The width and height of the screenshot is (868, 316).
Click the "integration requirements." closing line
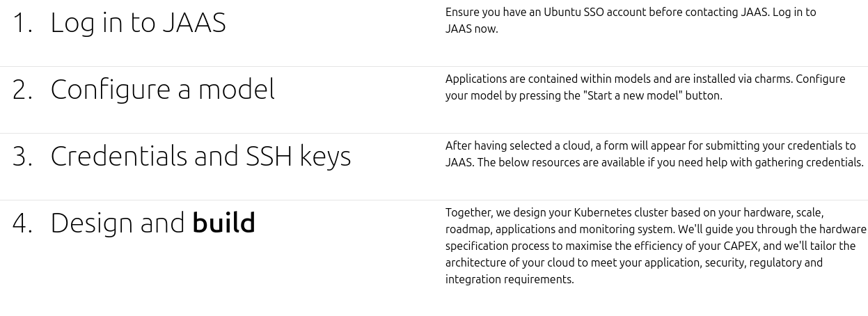(510, 279)
